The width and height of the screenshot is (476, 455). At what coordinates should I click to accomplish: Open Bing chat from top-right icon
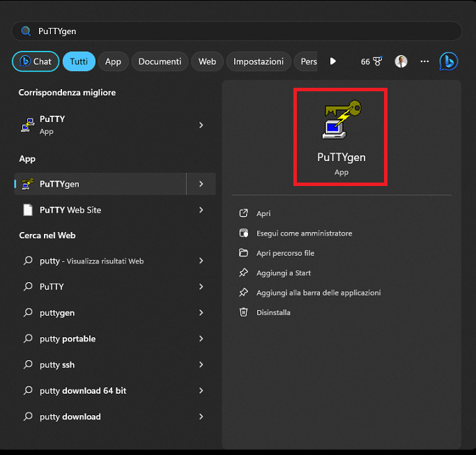pyautogui.click(x=449, y=61)
